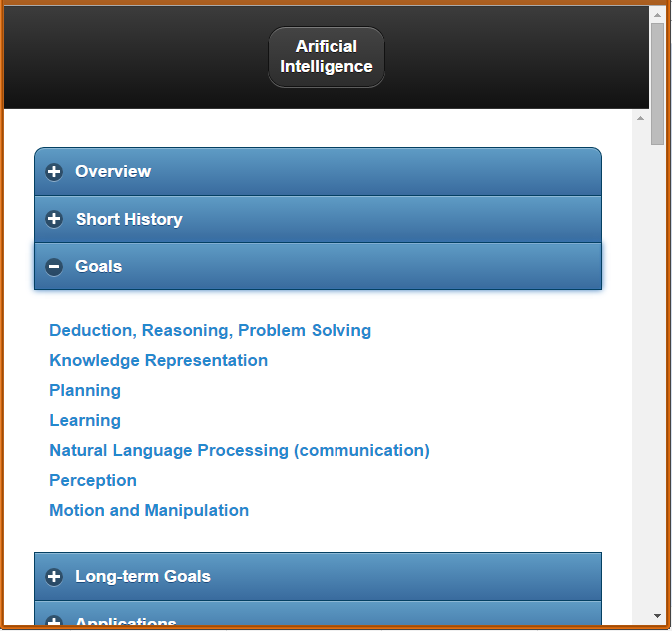Expand the Overview section header

tap(318, 172)
